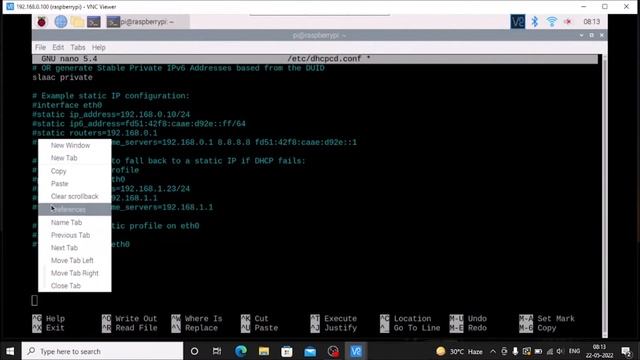The image size is (640, 360).
Task: Select Close Tab in context menu
Action: tap(74, 286)
